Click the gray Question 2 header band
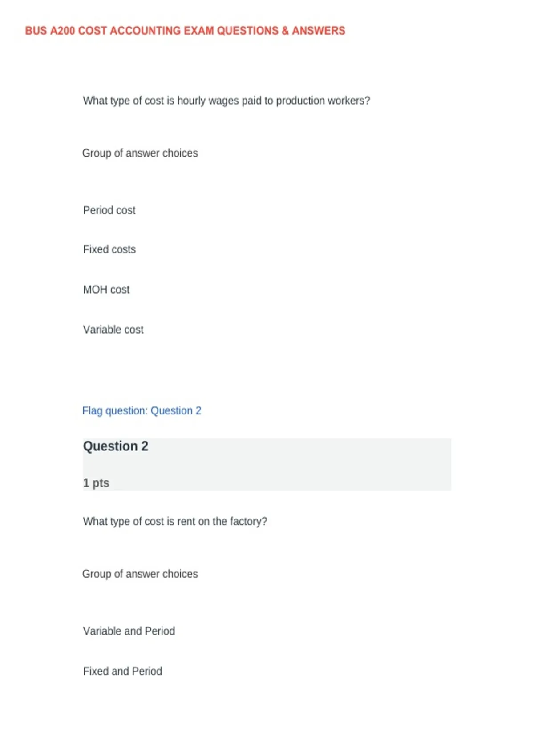This screenshot has height=756, width=534. pyautogui.click(x=267, y=464)
